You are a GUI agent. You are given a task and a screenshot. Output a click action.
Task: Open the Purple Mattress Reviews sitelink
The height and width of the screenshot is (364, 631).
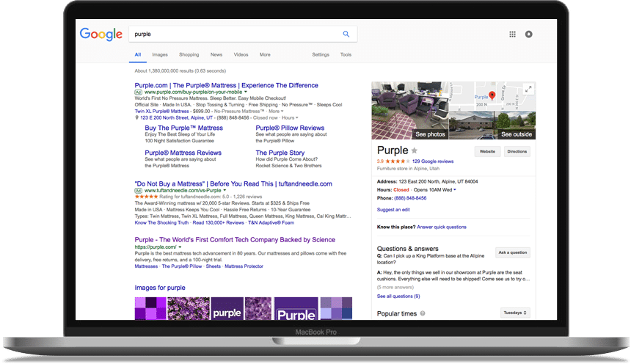click(183, 153)
